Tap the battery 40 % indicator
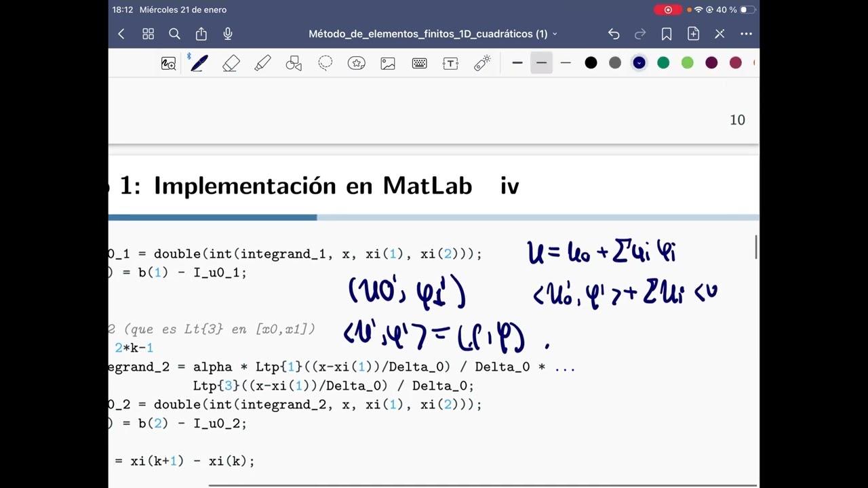This screenshot has height=488, width=868. click(x=735, y=9)
